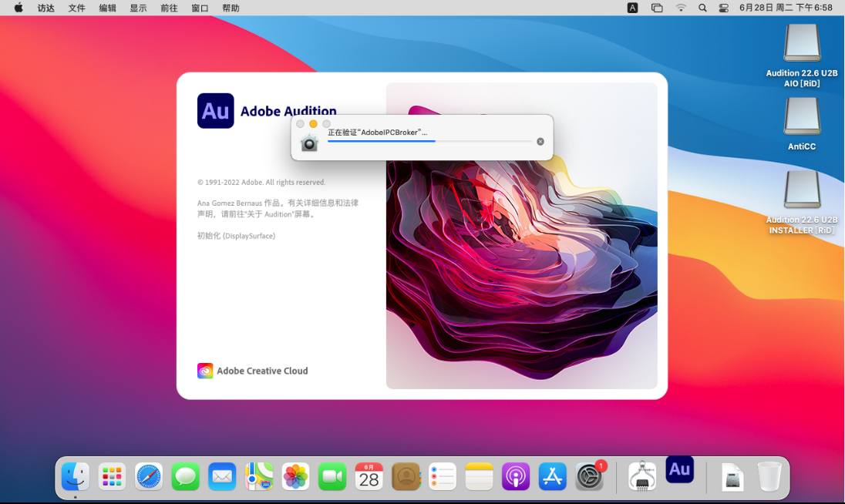845x504 pixels.
Task: Open the 前往 menu
Action: tap(169, 8)
